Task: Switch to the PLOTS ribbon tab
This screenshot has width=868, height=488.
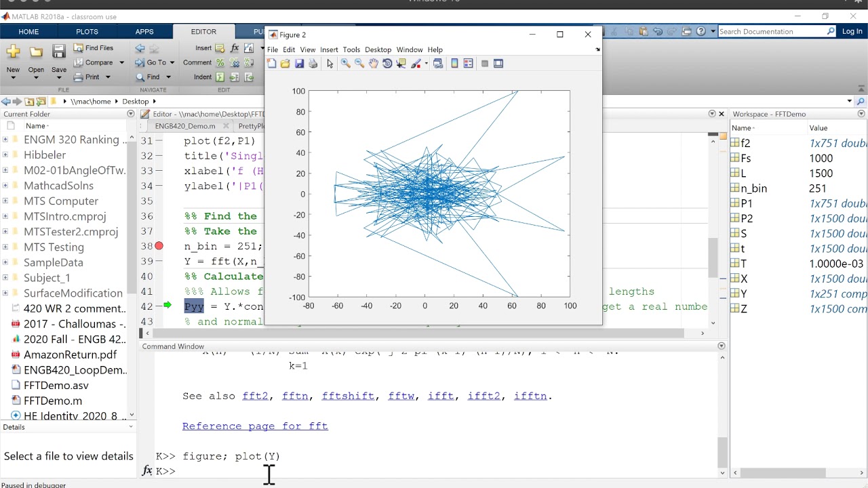Action: pos(87,32)
